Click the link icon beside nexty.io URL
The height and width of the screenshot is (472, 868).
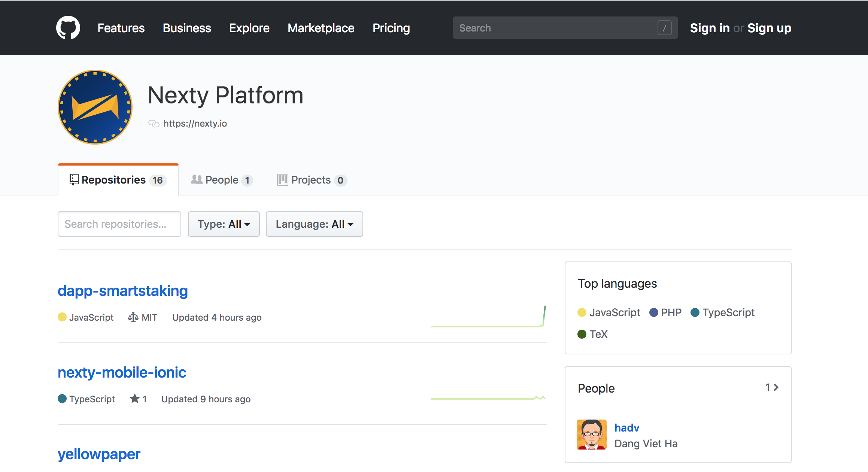pyautogui.click(x=154, y=124)
